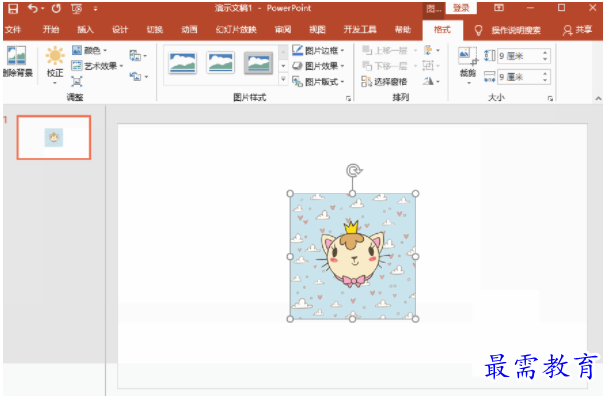Click the group objects icon
The image size is (606, 398).
428,66
